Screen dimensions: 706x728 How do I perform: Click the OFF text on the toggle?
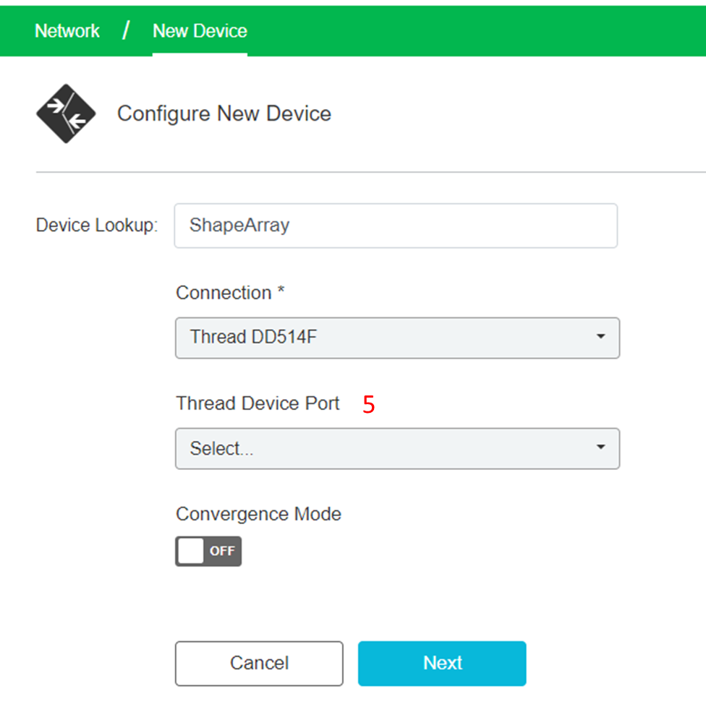(x=222, y=551)
